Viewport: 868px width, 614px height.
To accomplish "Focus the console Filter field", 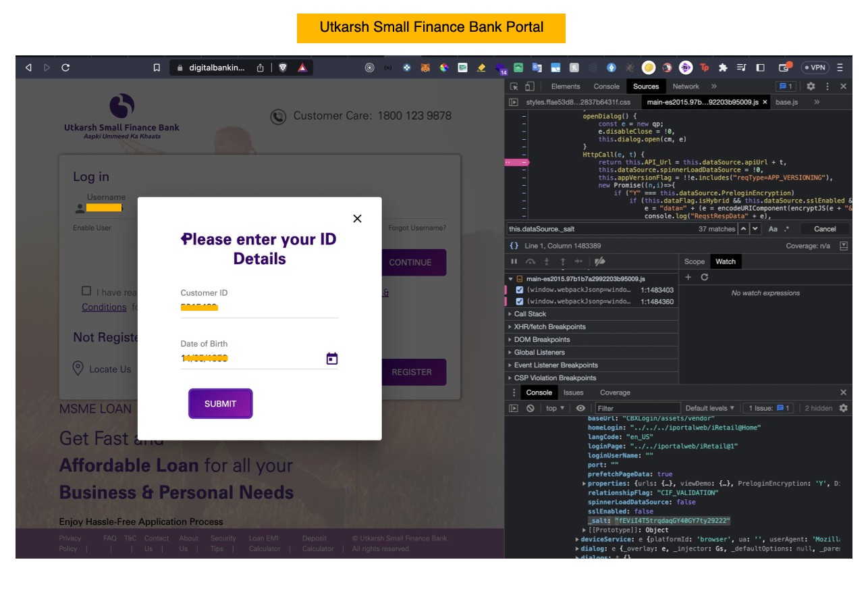I will coord(638,408).
